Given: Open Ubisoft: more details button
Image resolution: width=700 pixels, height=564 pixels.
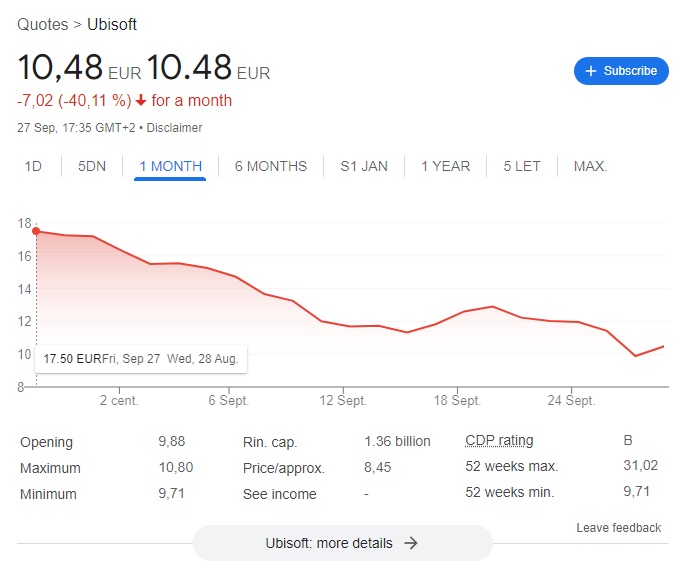Looking at the screenshot, I should [x=342, y=543].
